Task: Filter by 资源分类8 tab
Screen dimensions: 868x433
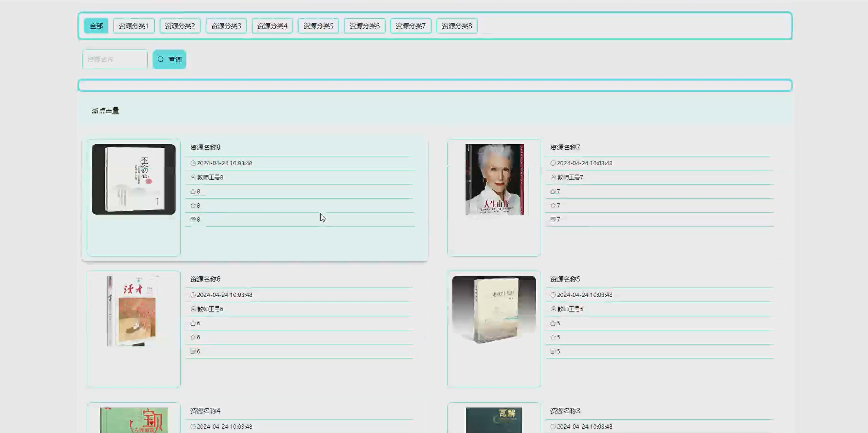Action: (x=457, y=26)
